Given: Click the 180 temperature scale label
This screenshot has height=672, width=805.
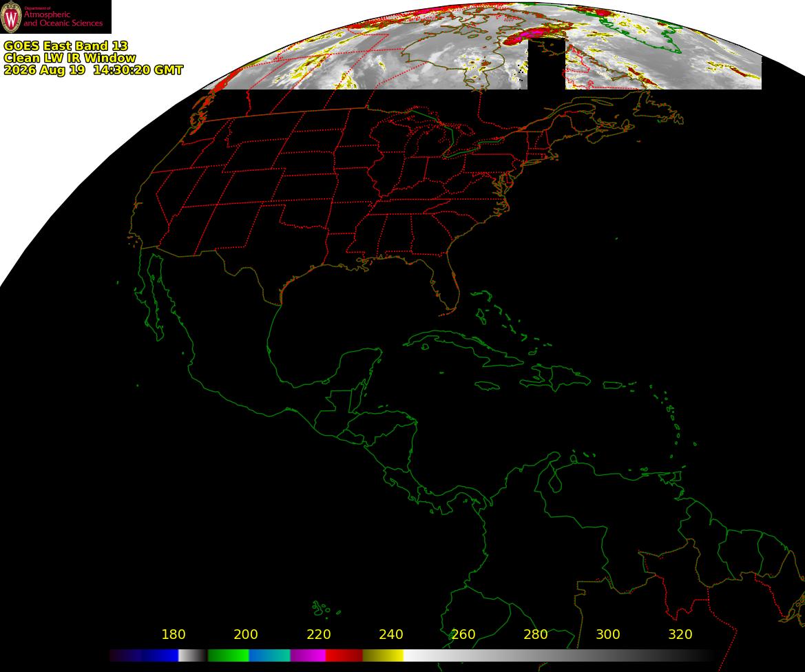Looking at the screenshot, I should (174, 635).
